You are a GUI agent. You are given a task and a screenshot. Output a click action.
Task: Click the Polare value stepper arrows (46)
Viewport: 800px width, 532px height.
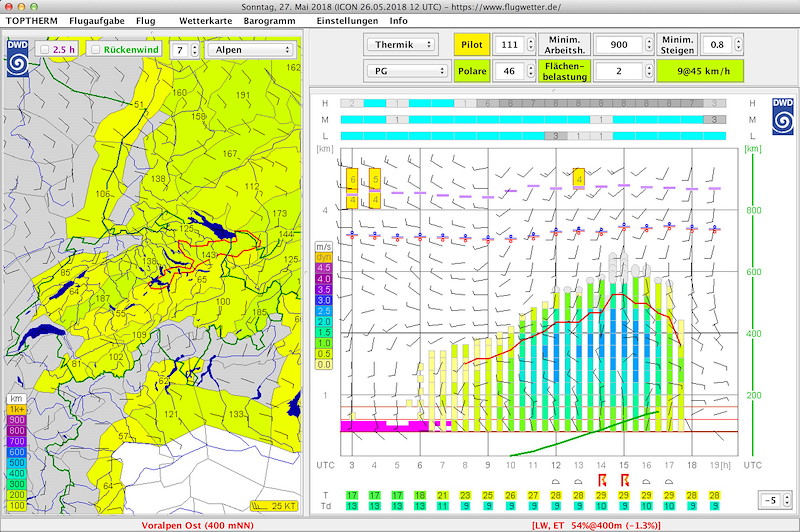click(x=531, y=71)
